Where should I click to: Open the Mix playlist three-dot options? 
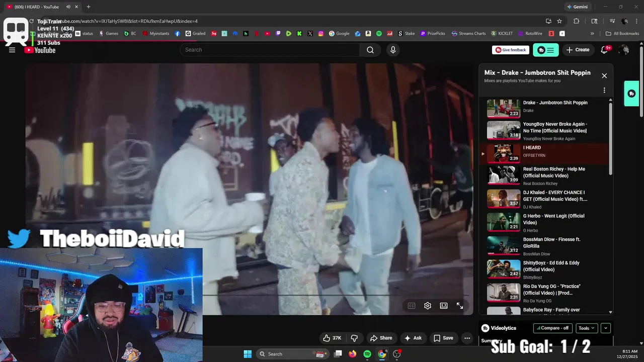(x=604, y=90)
